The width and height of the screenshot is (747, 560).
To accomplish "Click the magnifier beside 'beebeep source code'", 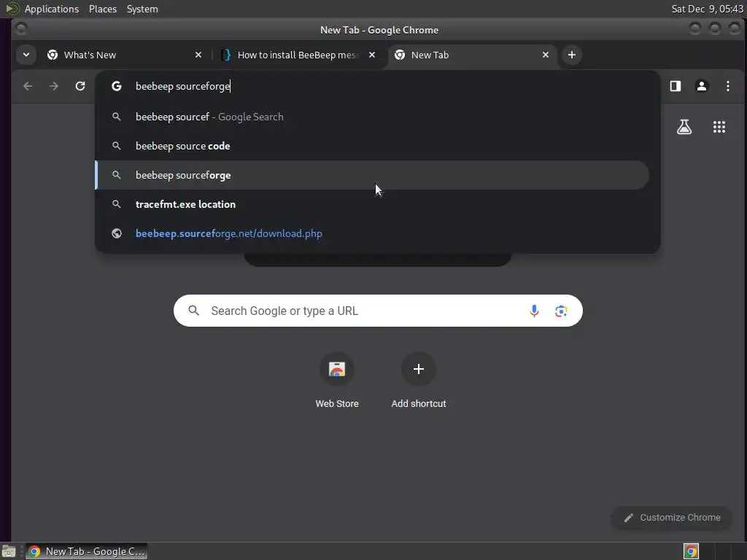I will pos(116,146).
